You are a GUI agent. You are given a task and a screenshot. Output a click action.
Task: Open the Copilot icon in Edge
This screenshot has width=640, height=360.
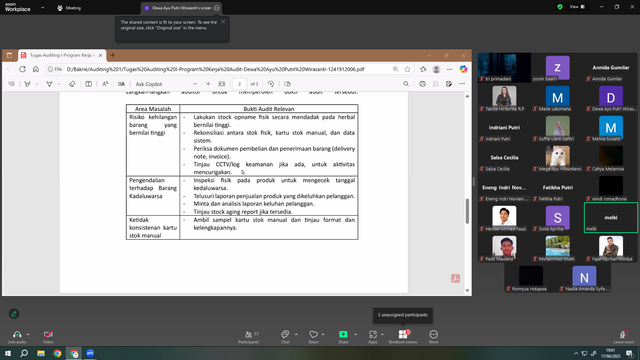[463, 69]
